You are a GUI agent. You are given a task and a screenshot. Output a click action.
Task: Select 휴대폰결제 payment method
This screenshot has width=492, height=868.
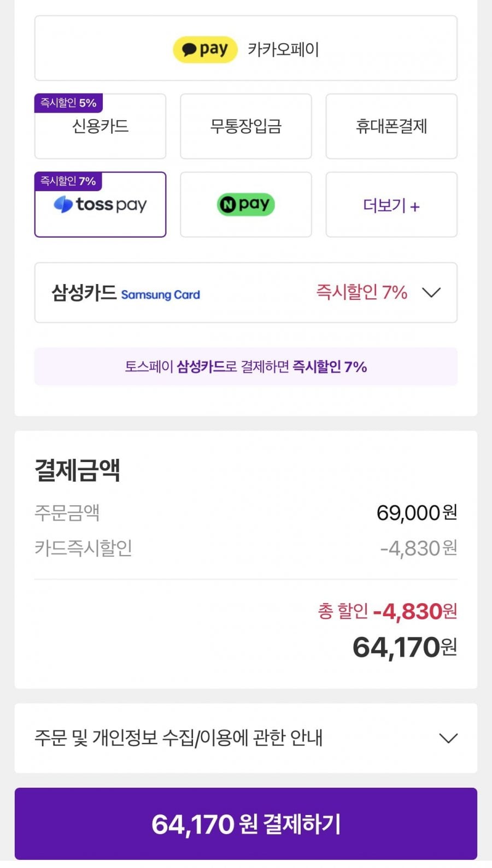coord(391,126)
